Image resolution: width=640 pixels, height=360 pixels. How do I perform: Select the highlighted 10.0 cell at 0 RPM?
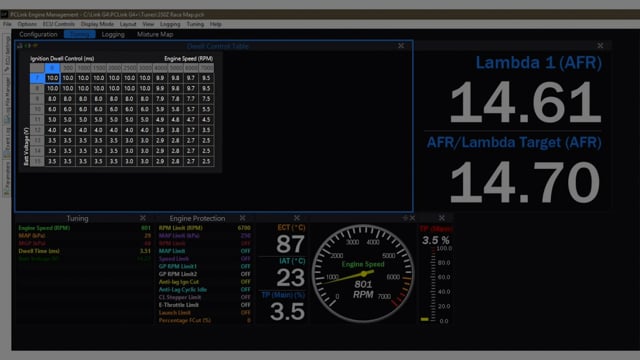52,78
